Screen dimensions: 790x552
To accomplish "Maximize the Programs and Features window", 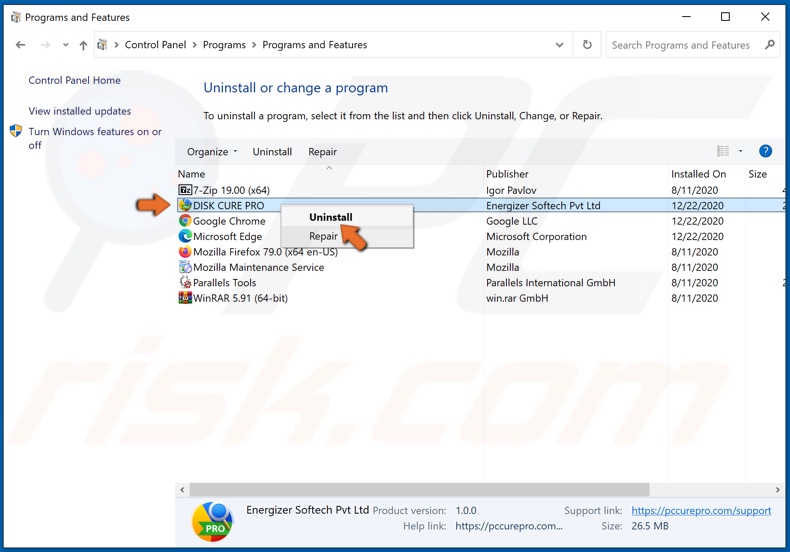I will 725,17.
